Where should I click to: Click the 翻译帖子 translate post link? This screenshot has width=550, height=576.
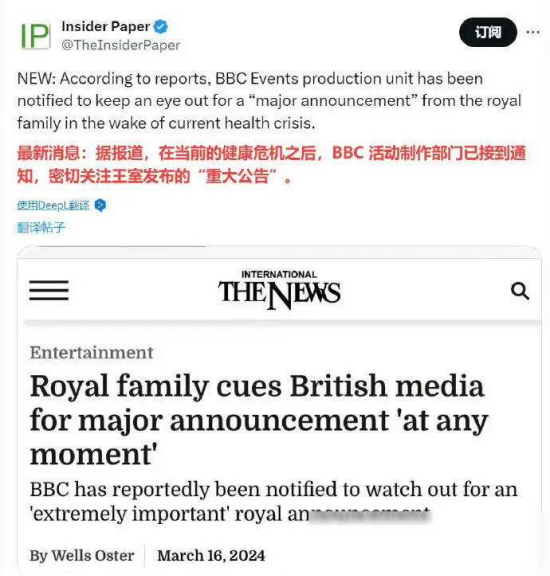click(x=41, y=228)
